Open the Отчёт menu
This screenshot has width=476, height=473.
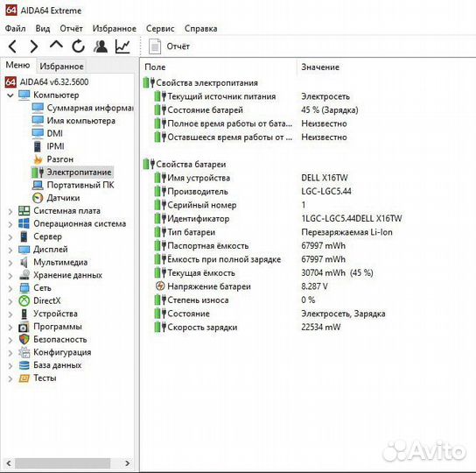[71, 29]
